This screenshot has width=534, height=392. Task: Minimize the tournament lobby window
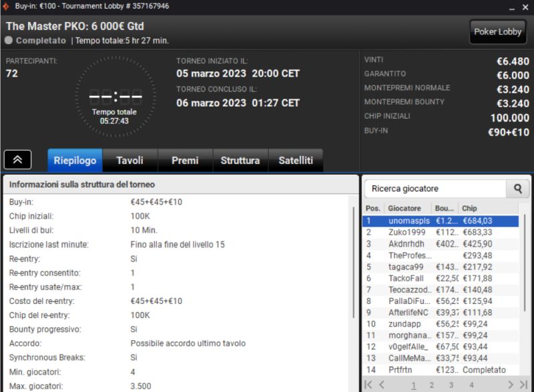(512, 7)
